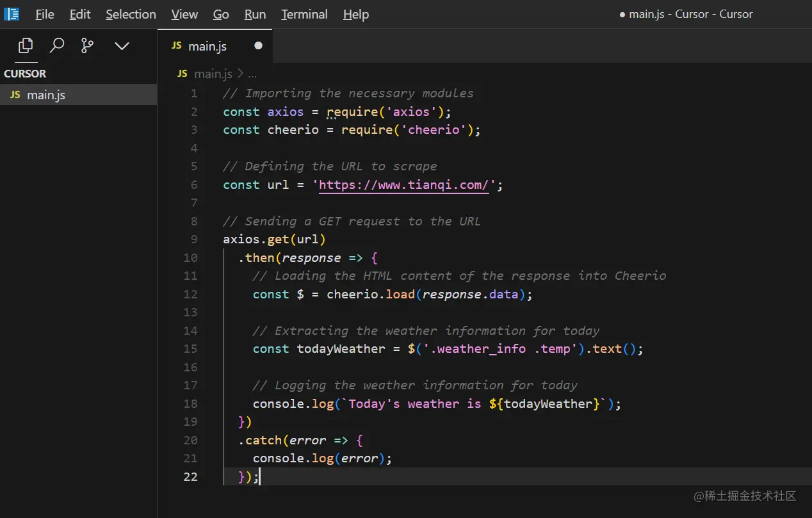
Task: Click the 'Importing the necessary modules' comment
Action: click(x=348, y=93)
